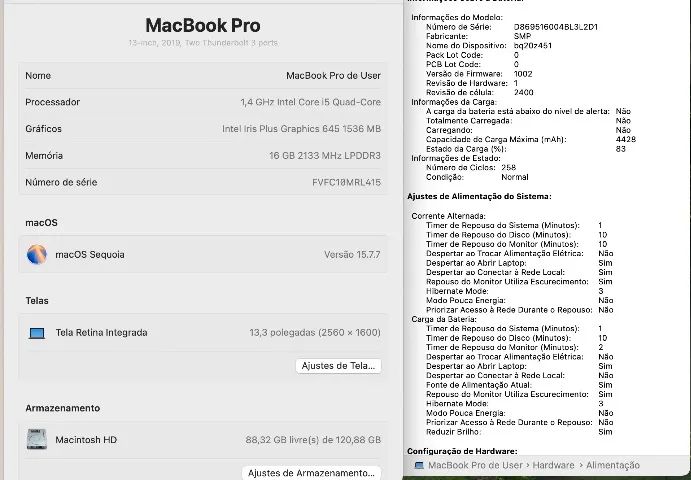
Task: Select the Pack Lot Code line
Action: click(472, 55)
